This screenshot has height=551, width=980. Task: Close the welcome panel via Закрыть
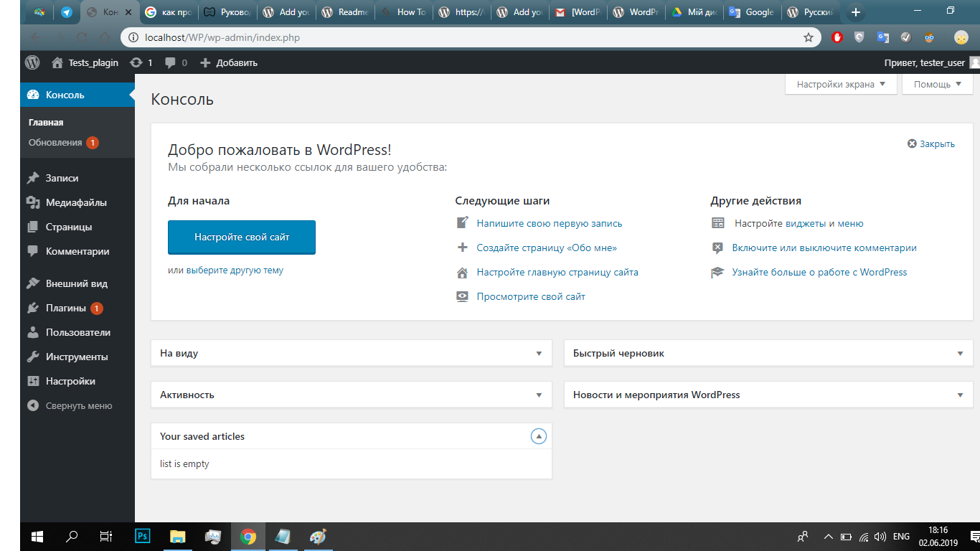pyautogui.click(x=931, y=143)
